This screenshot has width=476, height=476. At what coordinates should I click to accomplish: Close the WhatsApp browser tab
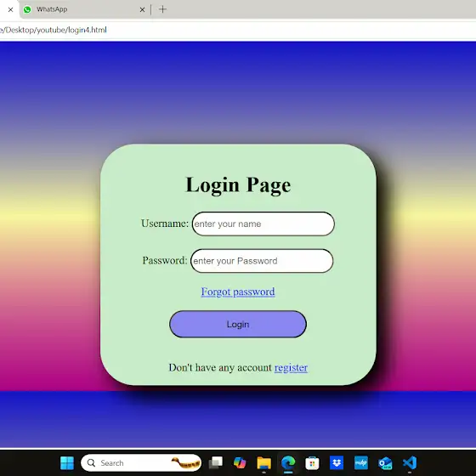click(142, 9)
